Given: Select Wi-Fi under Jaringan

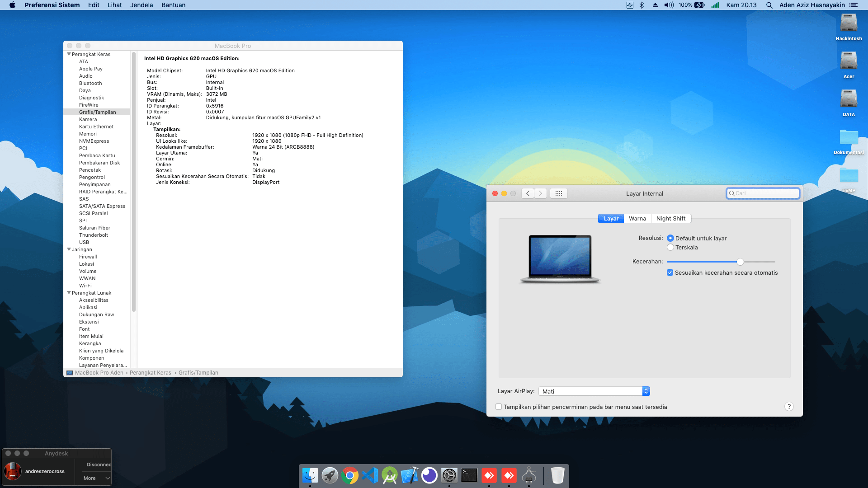Looking at the screenshot, I should (x=85, y=286).
